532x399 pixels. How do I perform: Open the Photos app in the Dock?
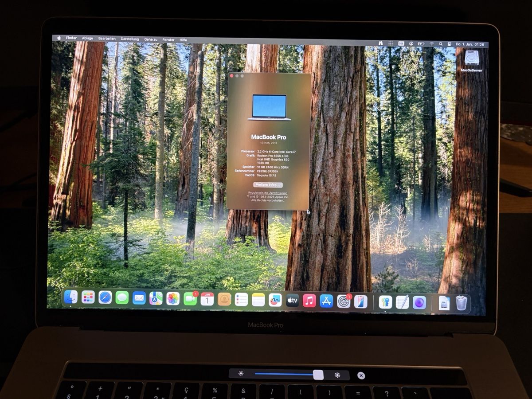[x=173, y=298]
